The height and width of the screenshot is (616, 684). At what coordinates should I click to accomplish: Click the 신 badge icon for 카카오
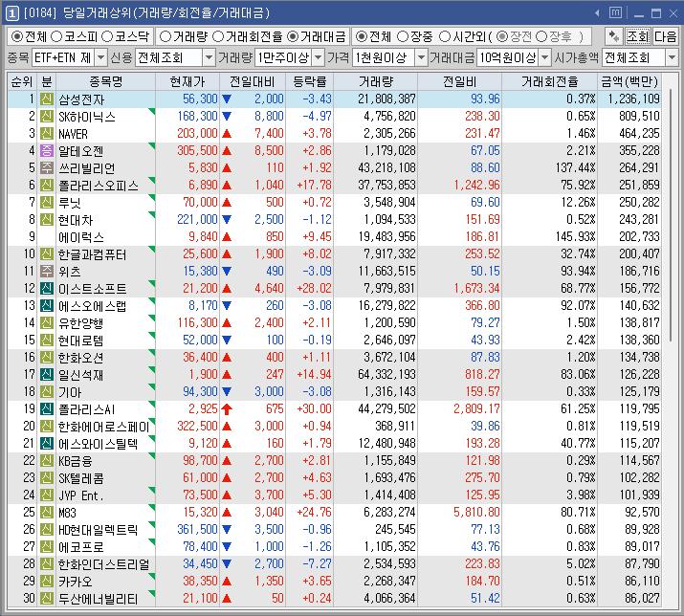pos(47,581)
